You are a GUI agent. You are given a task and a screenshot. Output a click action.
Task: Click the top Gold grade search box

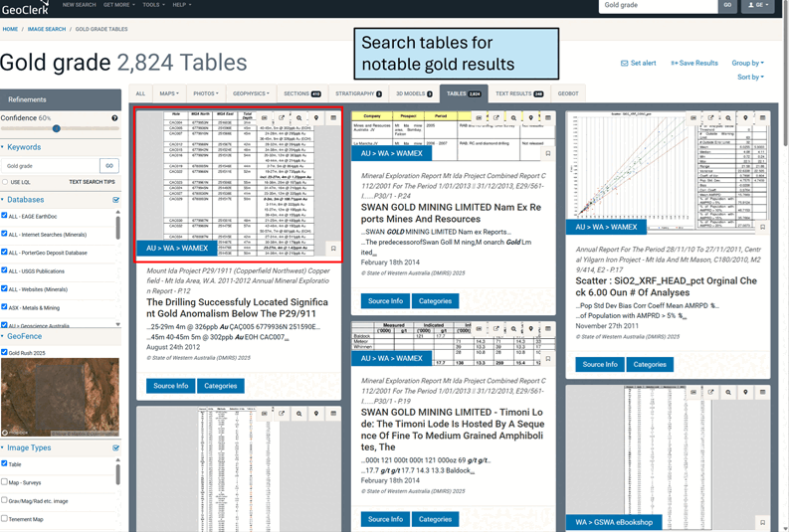(x=658, y=5)
